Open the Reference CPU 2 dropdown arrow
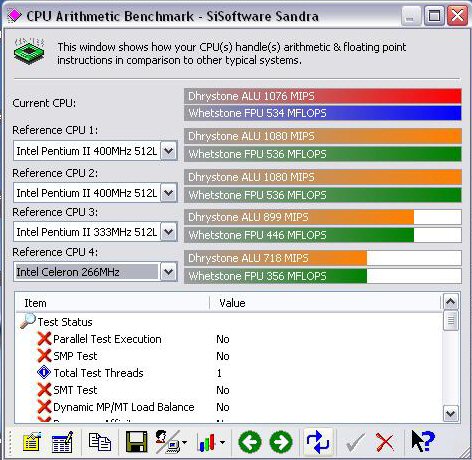 tap(169, 193)
